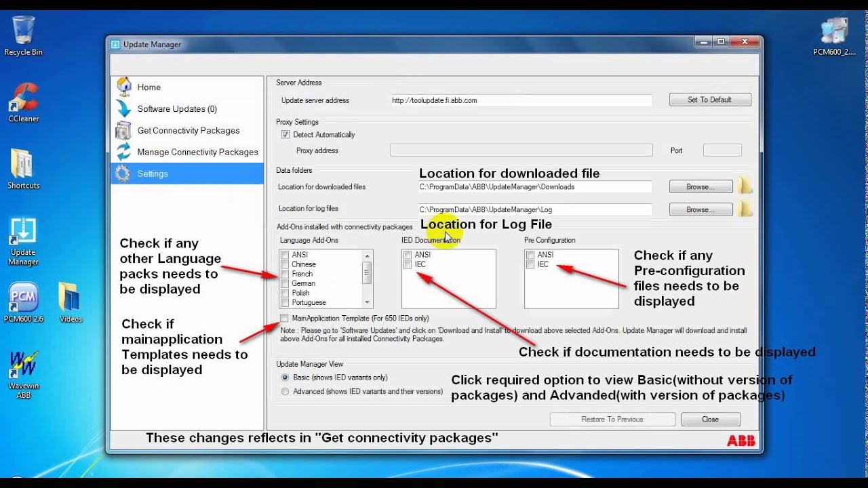The image size is (868, 488).
Task: Open the log files folder icon
Action: click(745, 209)
